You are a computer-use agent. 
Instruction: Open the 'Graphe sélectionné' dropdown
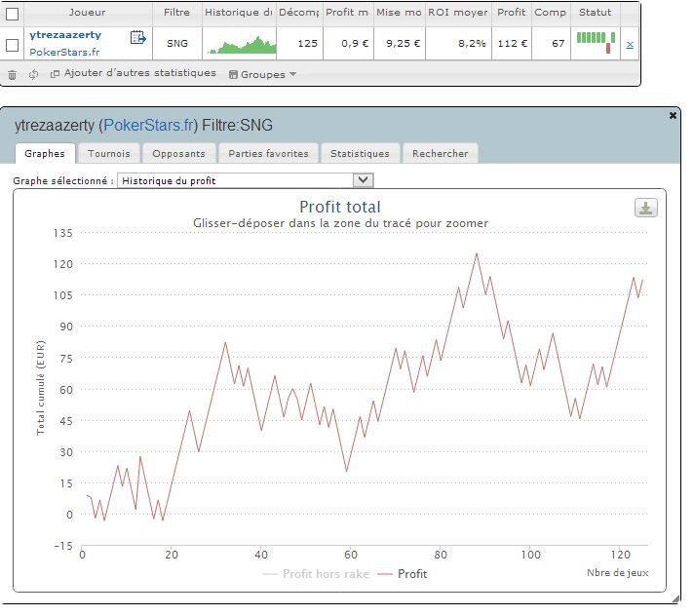point(245,180)
